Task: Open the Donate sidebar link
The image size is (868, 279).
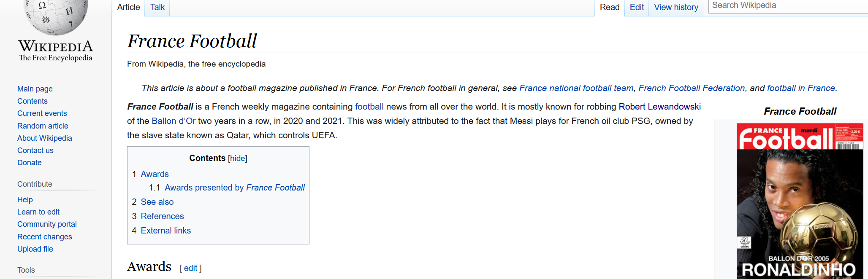Action: [30, 163]
